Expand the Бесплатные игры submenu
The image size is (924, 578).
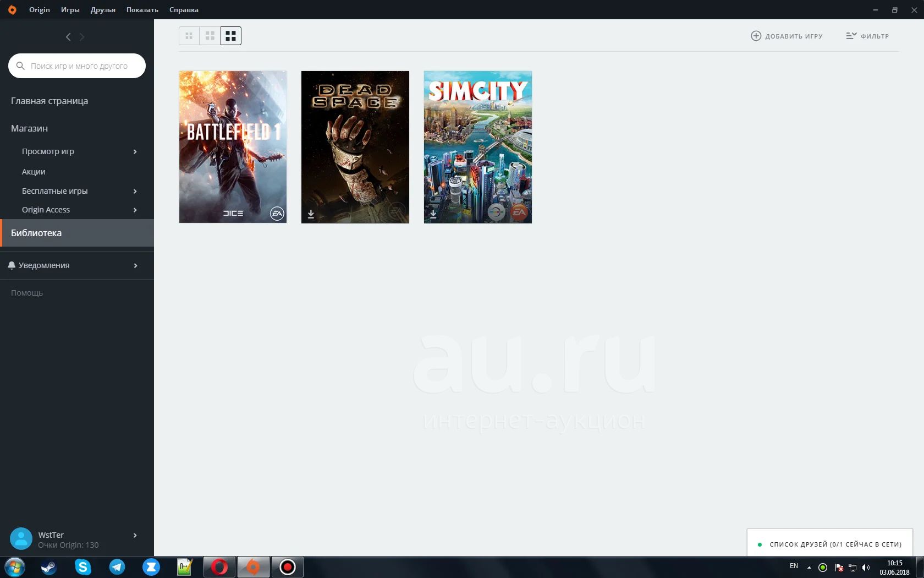tap(135, 191)
